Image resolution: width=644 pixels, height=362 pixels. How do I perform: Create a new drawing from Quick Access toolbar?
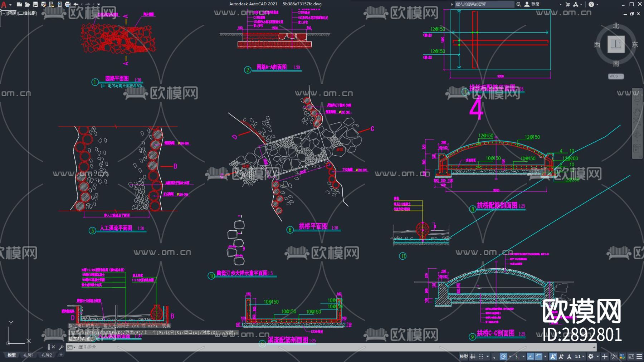(19, 4)
